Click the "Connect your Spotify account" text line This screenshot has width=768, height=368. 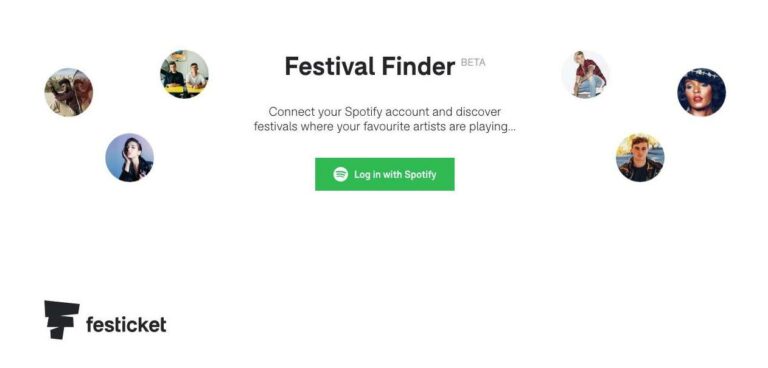(x=384, y=112)
